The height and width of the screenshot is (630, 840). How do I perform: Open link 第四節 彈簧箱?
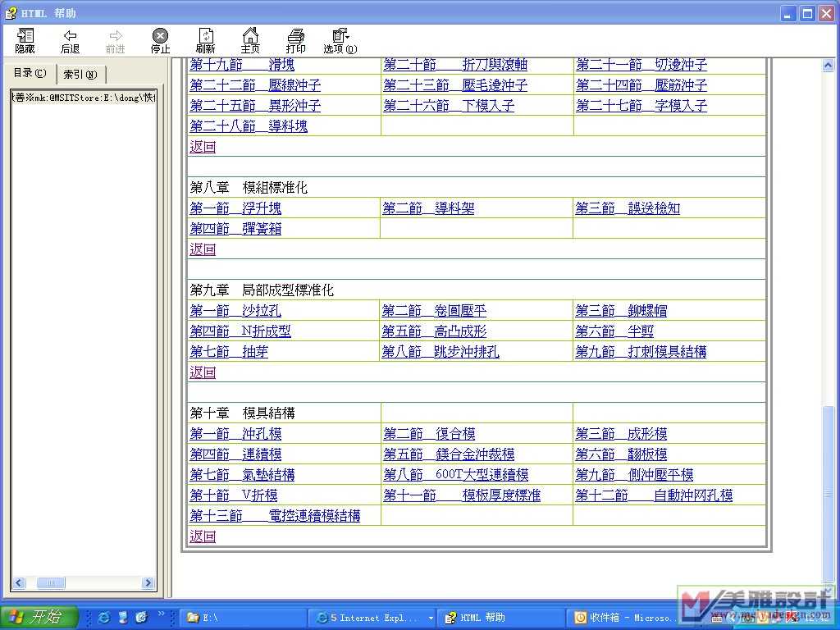click(x=235, y=229)
